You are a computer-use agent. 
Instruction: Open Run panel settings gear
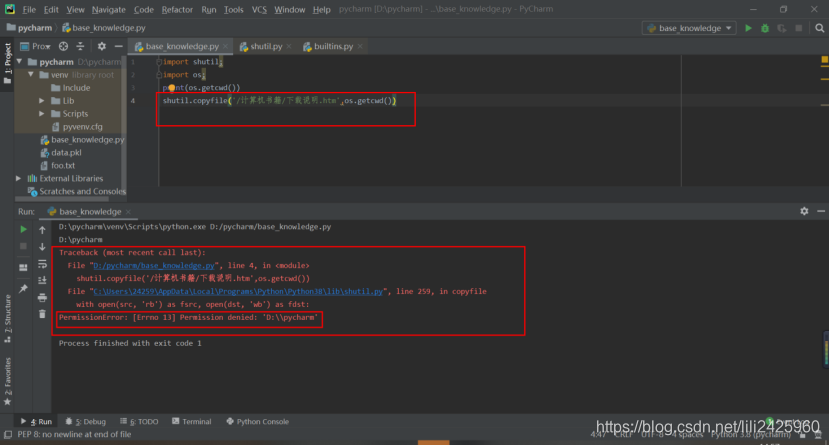click(x=804, y=211)
